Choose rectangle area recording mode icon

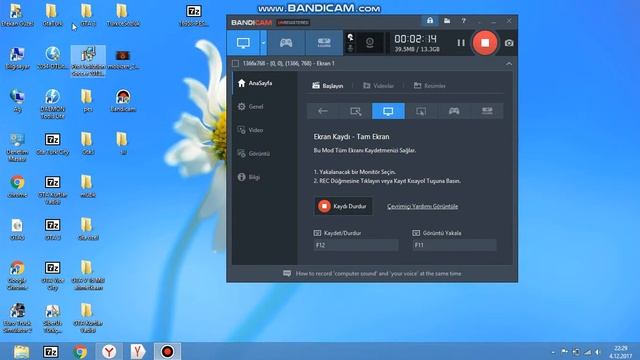click(356, 111)
